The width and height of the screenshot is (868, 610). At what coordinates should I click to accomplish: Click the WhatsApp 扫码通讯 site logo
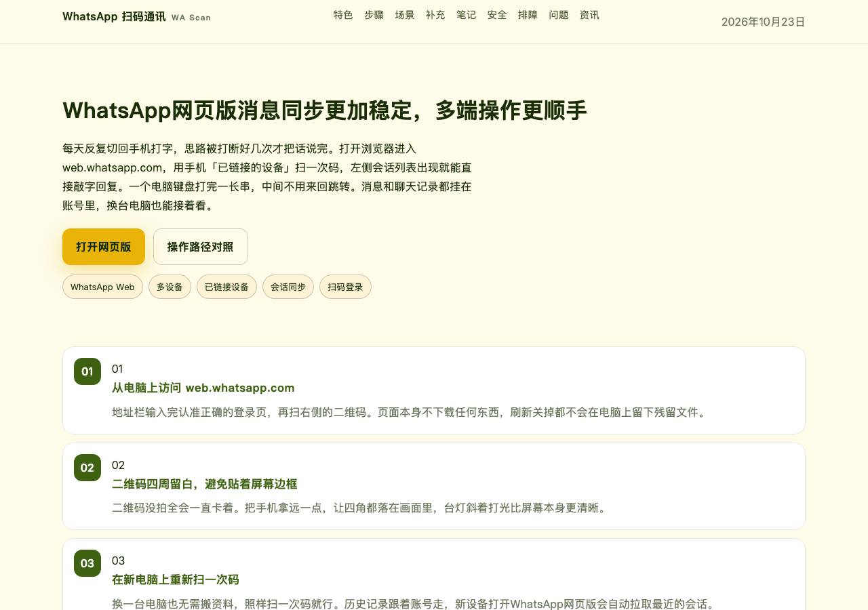coord(114,16)
